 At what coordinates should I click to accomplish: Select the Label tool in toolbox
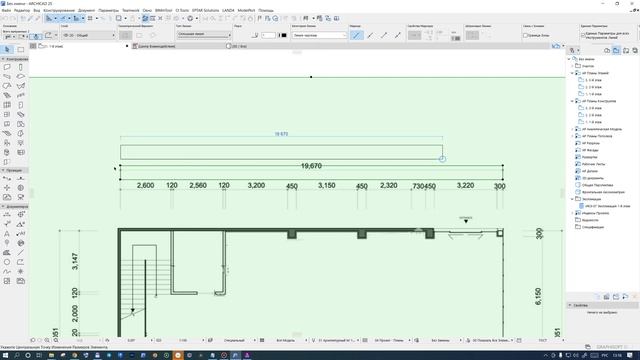(x=20, y=234)
